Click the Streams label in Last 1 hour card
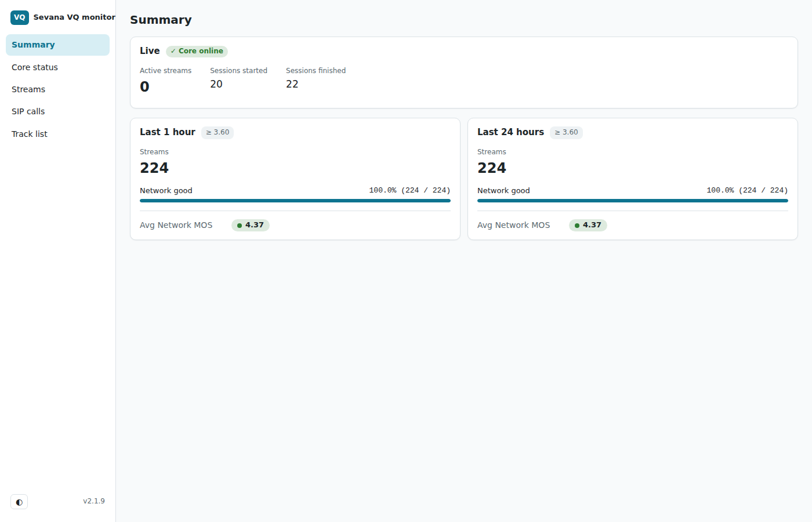Image resolution: width=812 pixels, height=522 pixels. point(154,152)
